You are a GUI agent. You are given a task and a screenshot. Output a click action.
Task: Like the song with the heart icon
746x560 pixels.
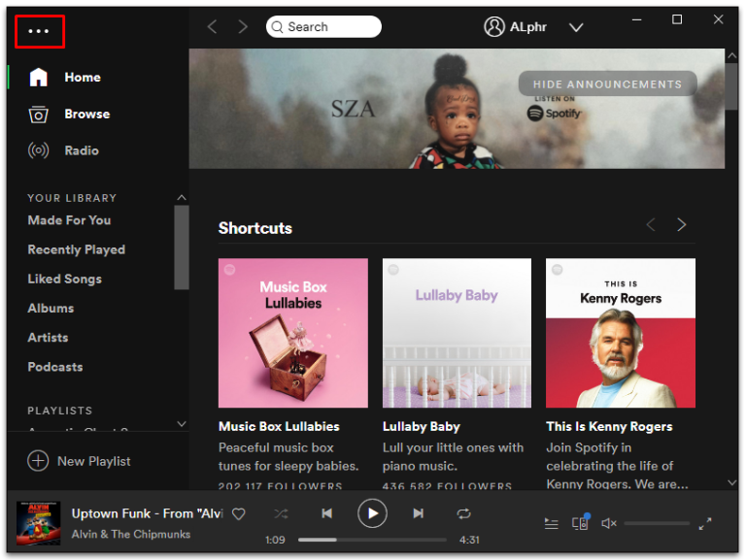(x=238, y=513)
